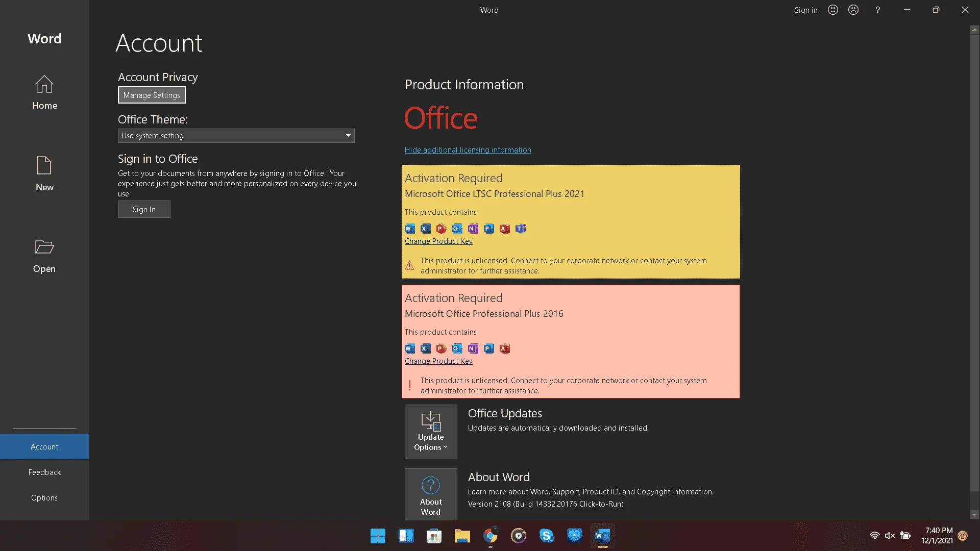Open the Feedback tab
The image size is (980, 551).
point(44,472)
